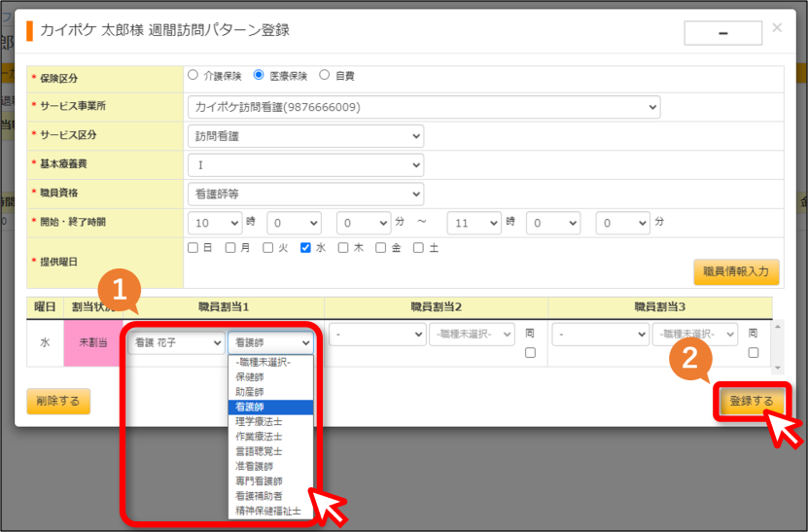Viewport: 808px width, 532px height.
Task: Tick the 同 checkbox under 職員割当2
Action: click(x=530, y=353)
